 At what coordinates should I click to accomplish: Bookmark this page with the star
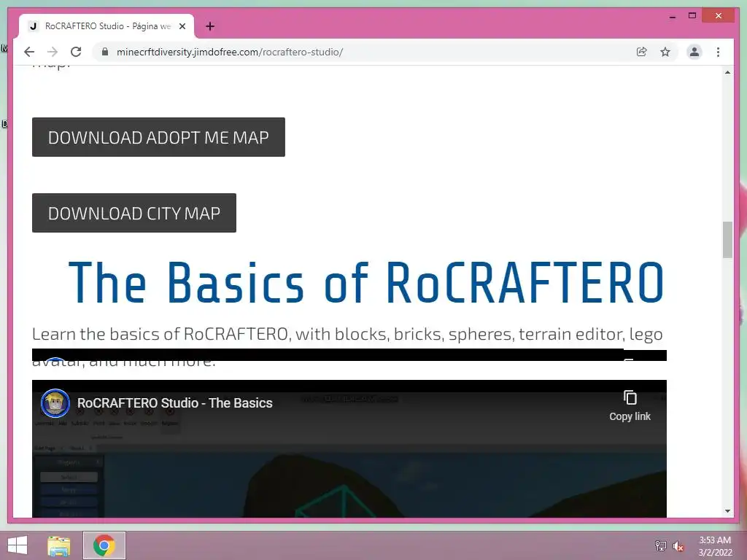[x=665, y=52]
